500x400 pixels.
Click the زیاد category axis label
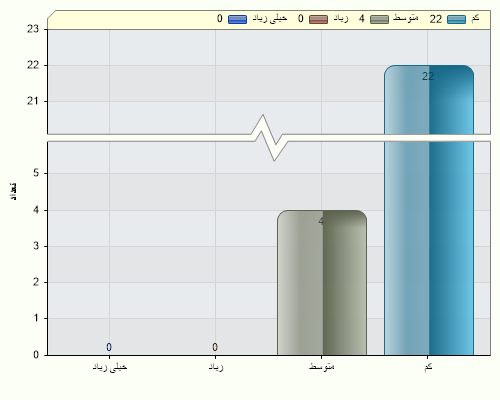click(216, 367)
